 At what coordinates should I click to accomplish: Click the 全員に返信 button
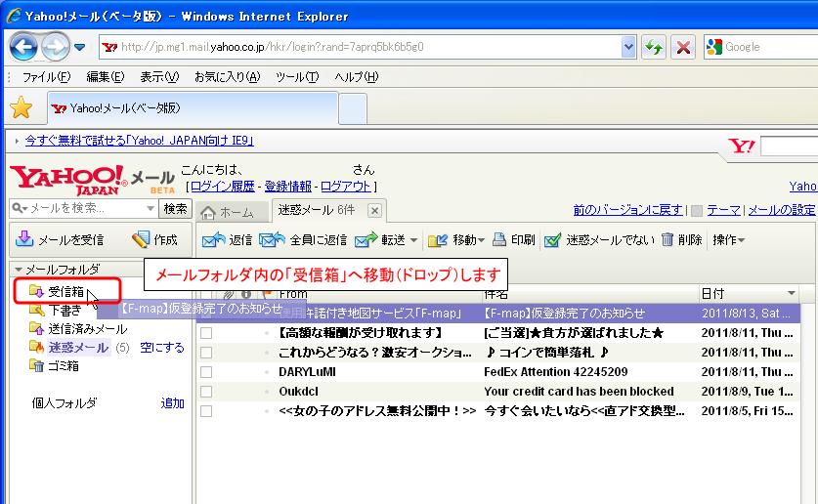303,239
